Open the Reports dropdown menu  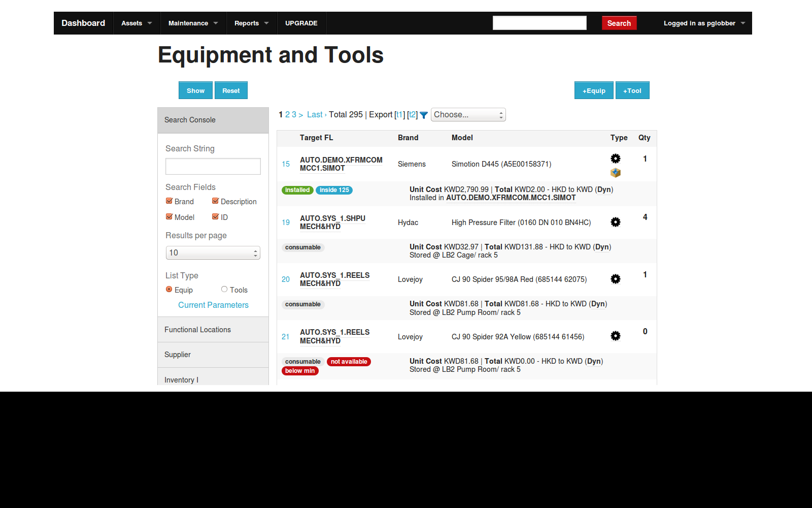252,23
